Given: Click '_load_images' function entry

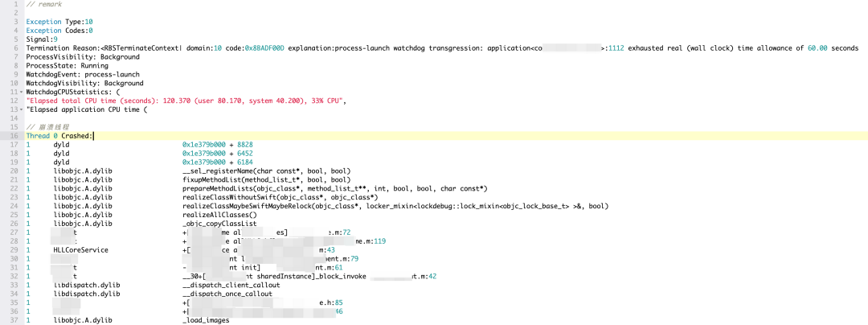Looking at the screenshot, I should coord(206,322).
